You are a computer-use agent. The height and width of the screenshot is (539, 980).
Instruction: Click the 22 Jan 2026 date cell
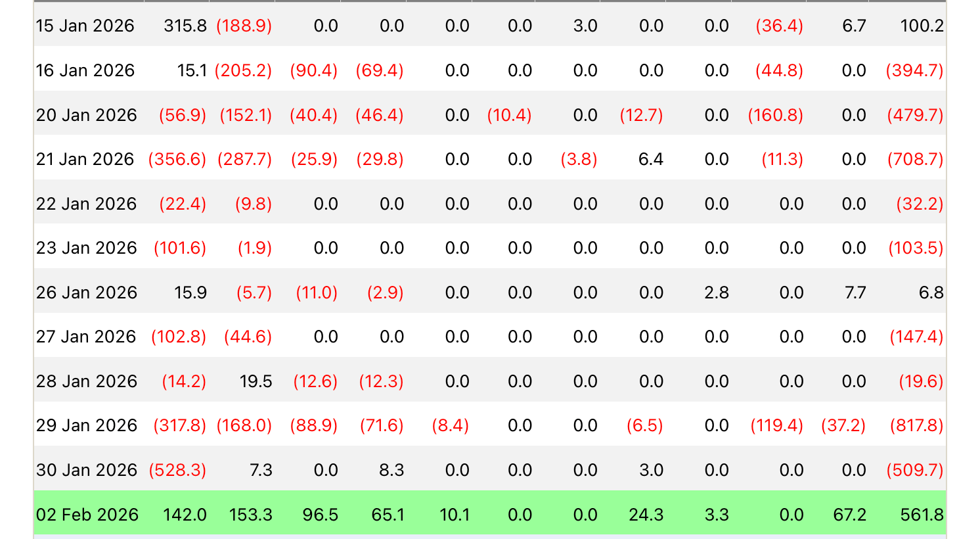click(86, 204)
